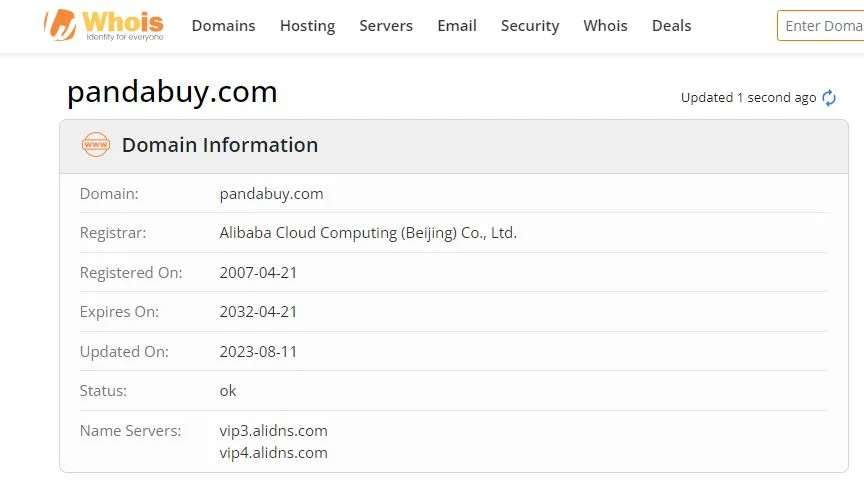The height and width of the screenshot is (488, 864).
Task: Open the Servers menu
Action: (x=386, y=26)
